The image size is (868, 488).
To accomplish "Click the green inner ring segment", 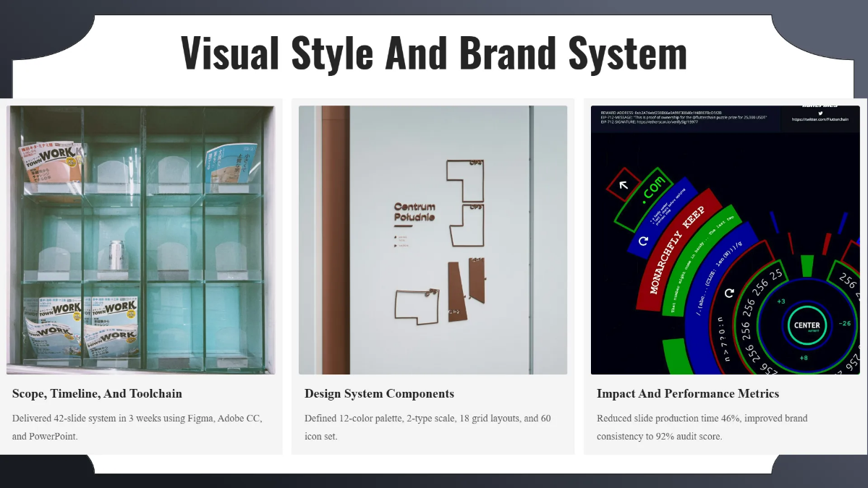I will [x=807, y=267].
